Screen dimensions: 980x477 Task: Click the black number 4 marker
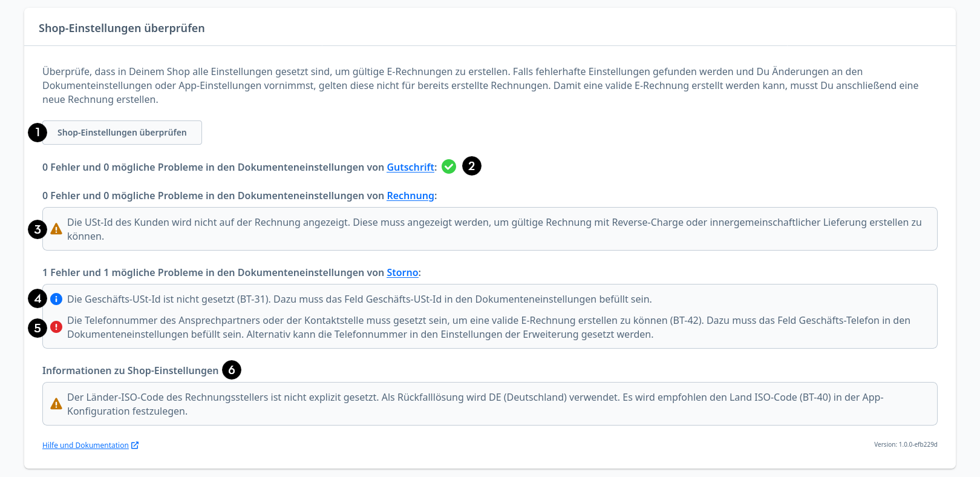point(38,298)
